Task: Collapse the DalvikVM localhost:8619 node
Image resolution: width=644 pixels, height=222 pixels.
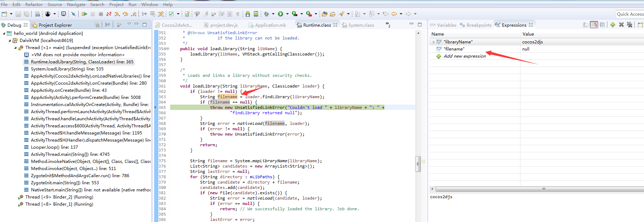Action: (10, 41)
